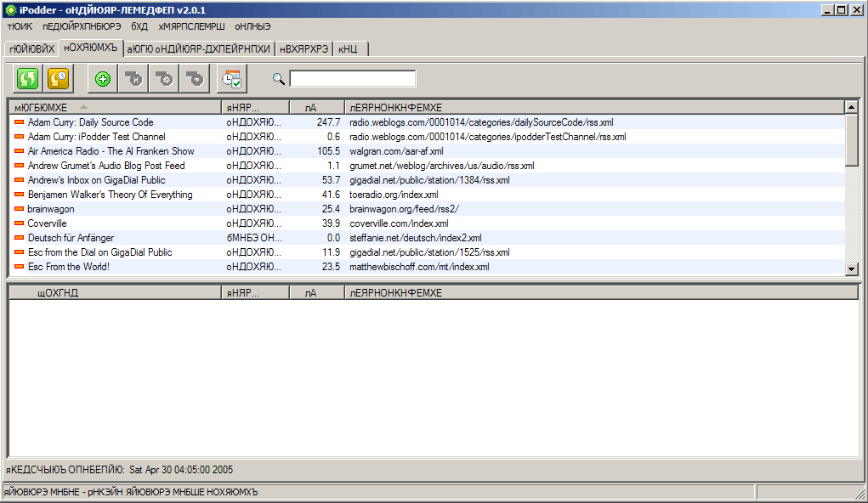Select the Coverville feed row
The width and height of the screenshot is (868, 503).
click(x=427, y=223)
